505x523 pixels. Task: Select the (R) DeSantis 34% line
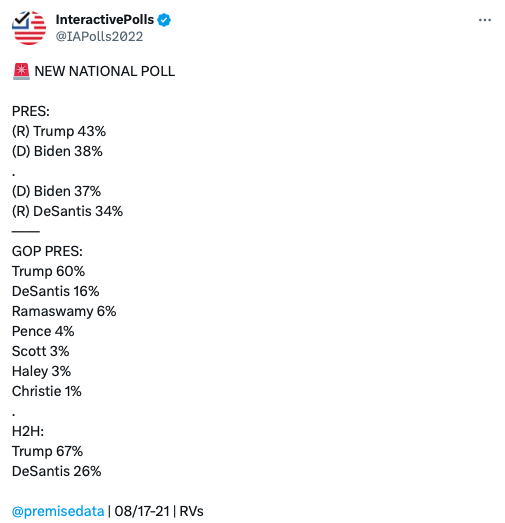(x=67, y=211)
